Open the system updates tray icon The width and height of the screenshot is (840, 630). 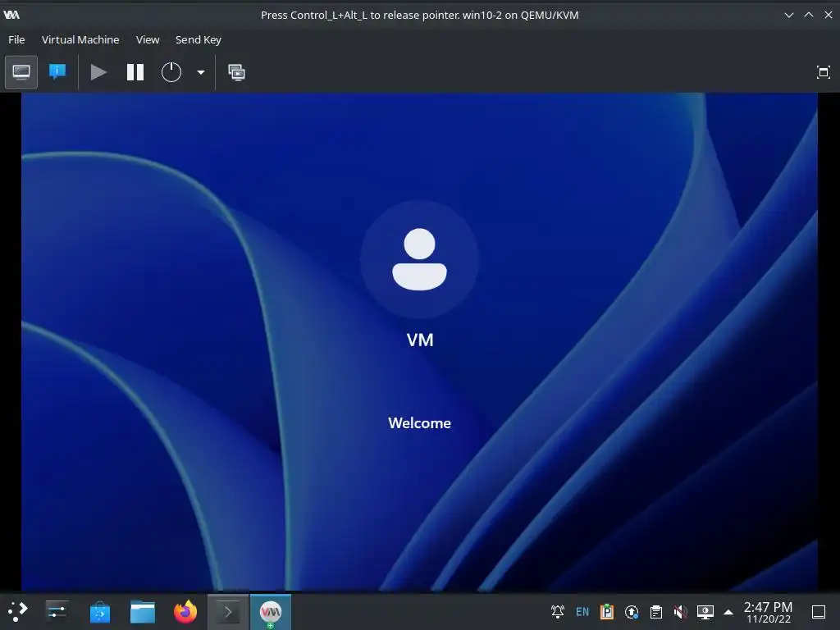pyautogui.click(x=632, y=612)
